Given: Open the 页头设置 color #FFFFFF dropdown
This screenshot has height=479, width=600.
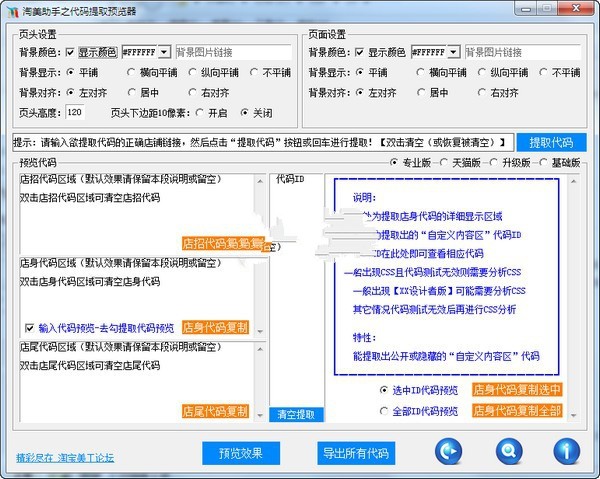Looking at the screenshot, I should (165, 52).
